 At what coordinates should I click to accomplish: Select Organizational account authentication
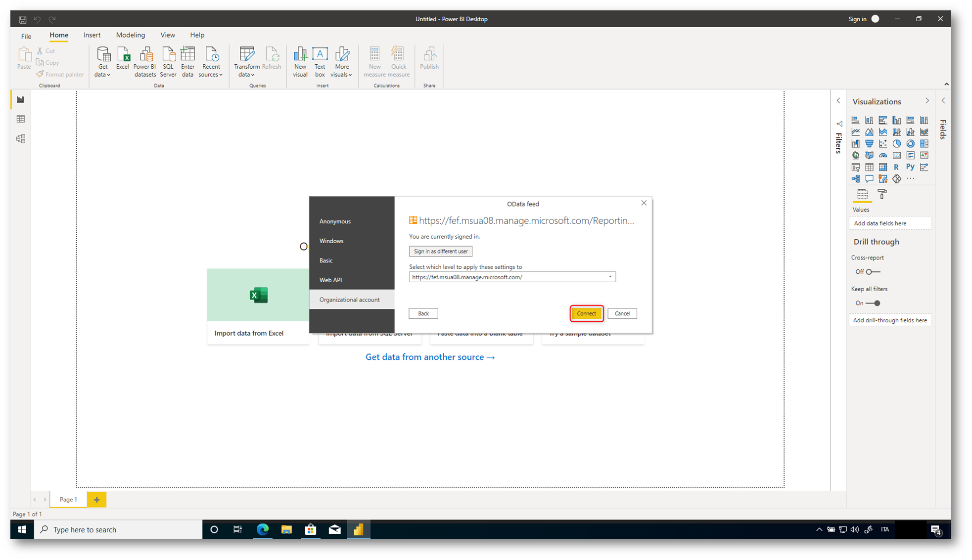[352, 300]
